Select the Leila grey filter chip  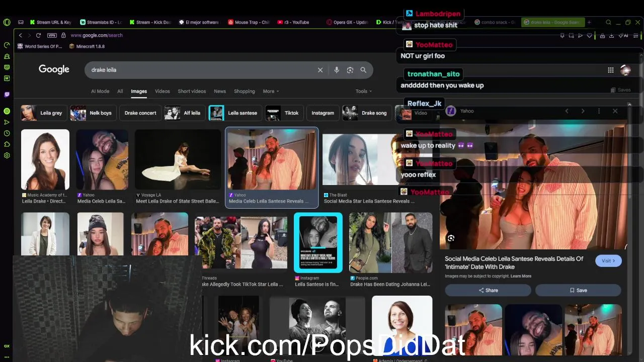(x=43, y=113)
